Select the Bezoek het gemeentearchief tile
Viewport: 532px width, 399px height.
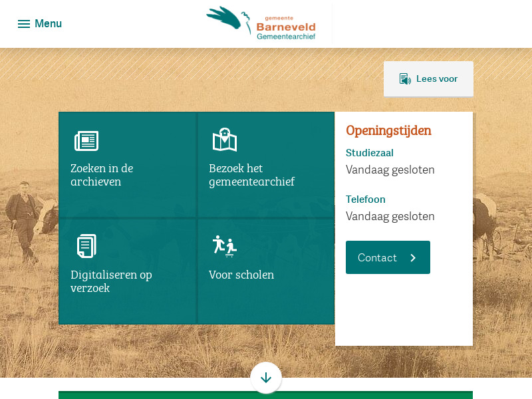[266, 165]
